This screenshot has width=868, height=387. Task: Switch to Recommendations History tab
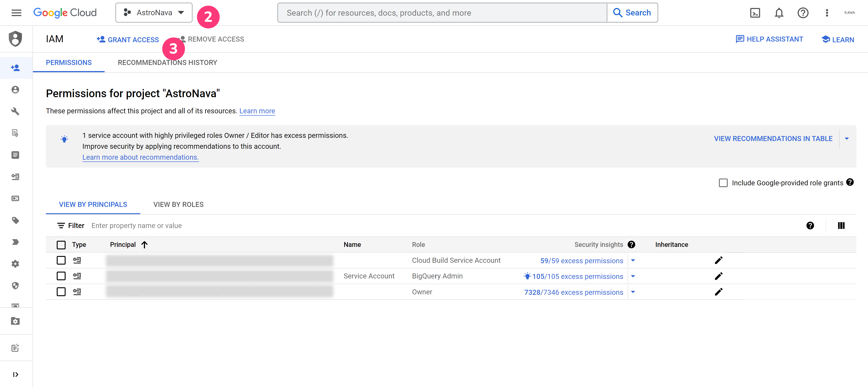point(167,63)
